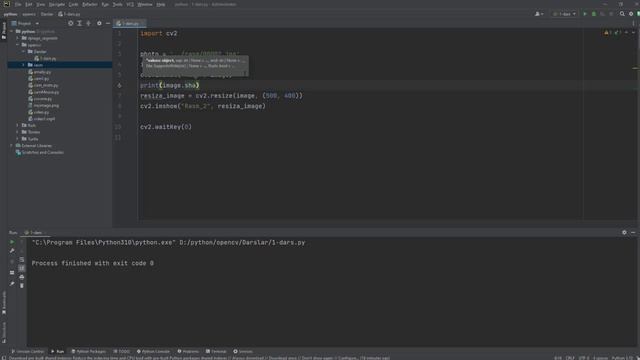The image size is (640, 360).
Task: Open Run panel settings gear
Action: pos(624,232)
